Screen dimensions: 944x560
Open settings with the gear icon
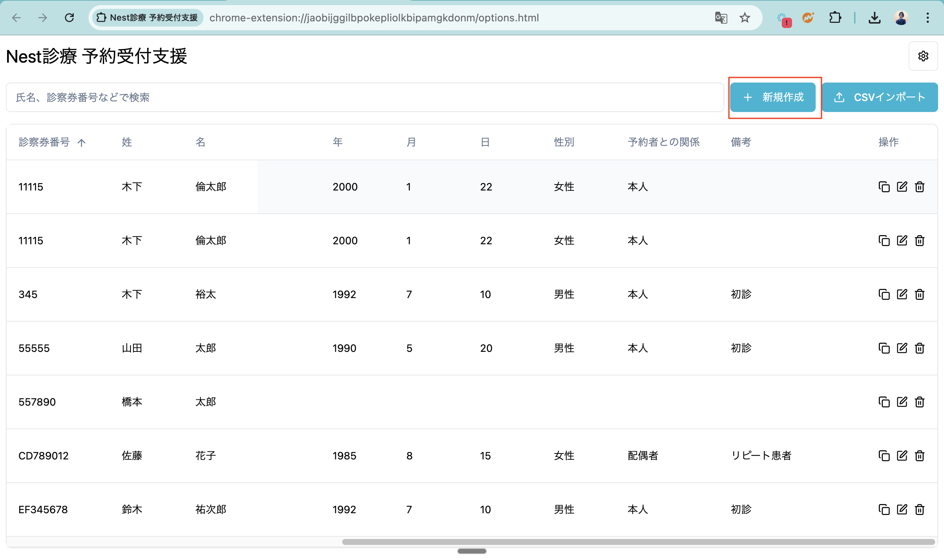click(923, 56)
